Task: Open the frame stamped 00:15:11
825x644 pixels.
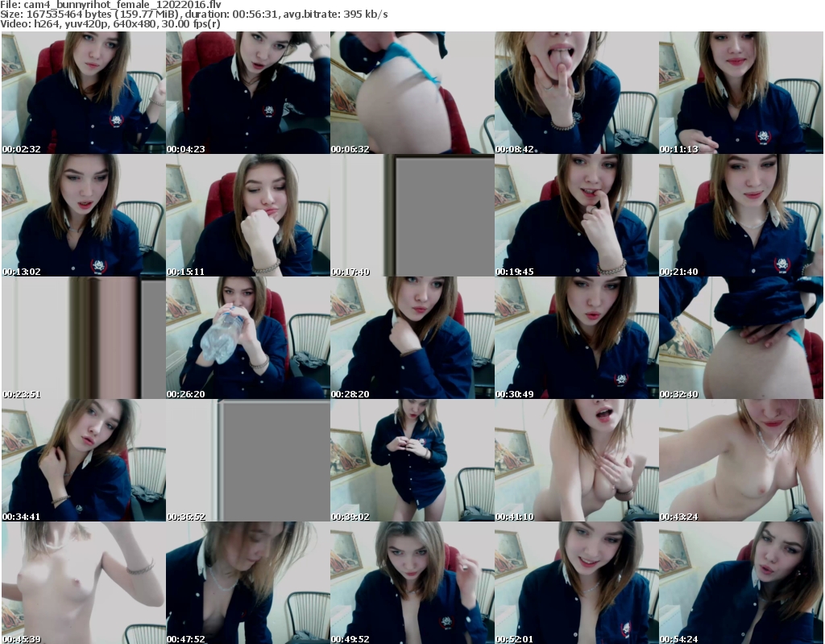Action: click(x=248, y=215)
